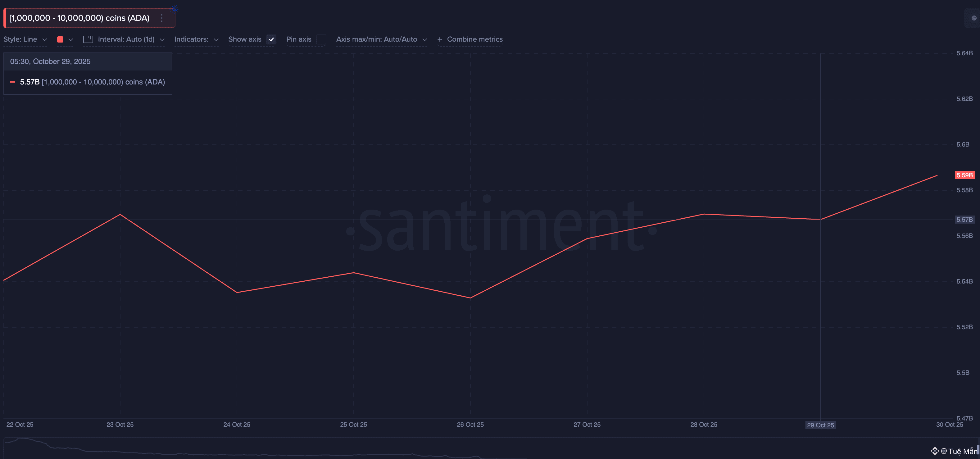Click the highlighted 29 Oct 25 date marker

(x=820, y=425)
